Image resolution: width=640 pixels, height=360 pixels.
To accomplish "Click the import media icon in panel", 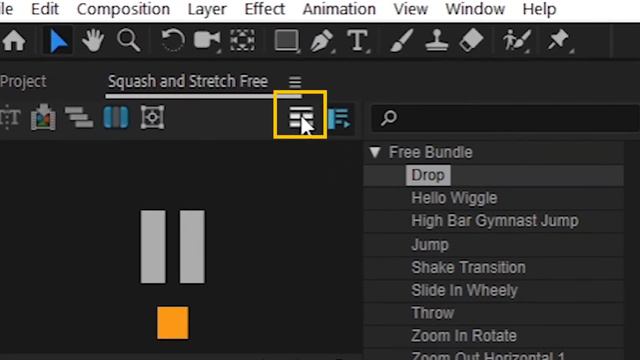I will (43, 118).
